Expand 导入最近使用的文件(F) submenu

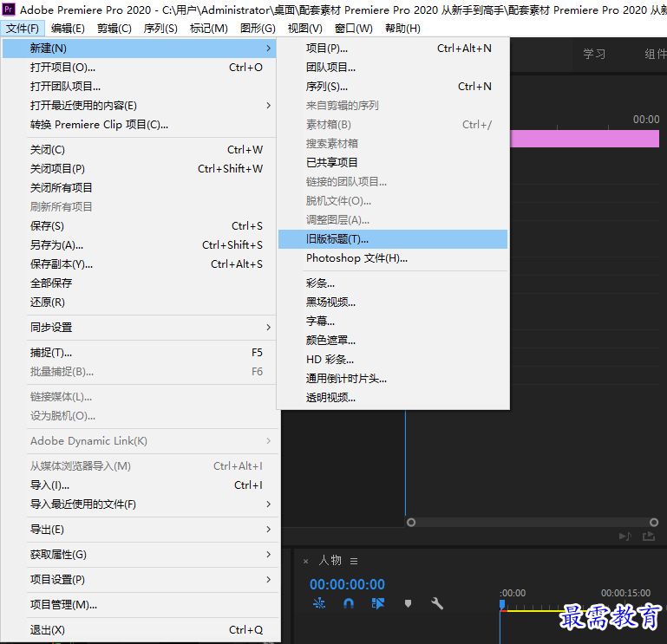click(x=139, y=504)
